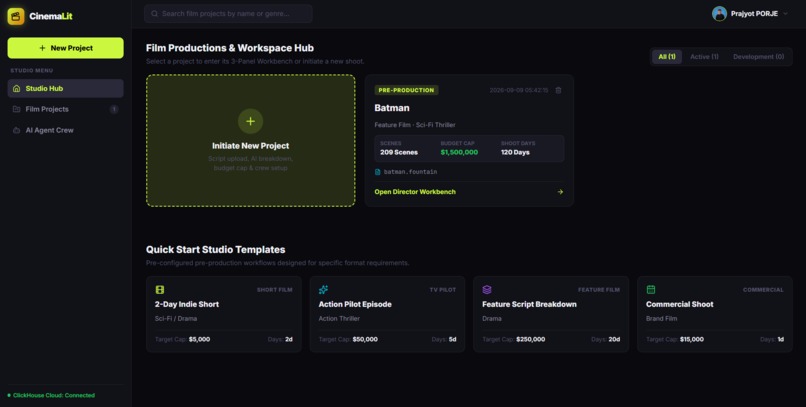The width and height of the screenshot is (806, 407).
Task: Click the Sci-Fi / Drama genre text
Action: click(x=176, y=319)
